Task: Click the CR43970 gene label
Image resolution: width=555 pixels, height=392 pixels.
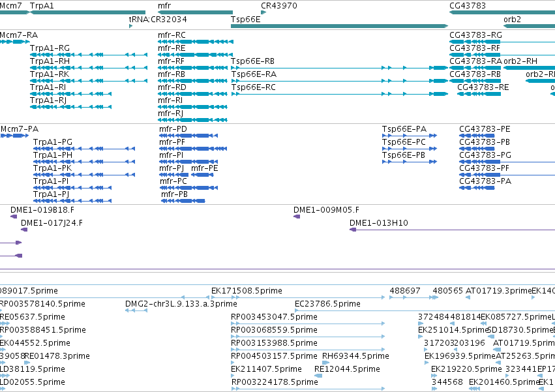Action: click(x=279, y=6)
